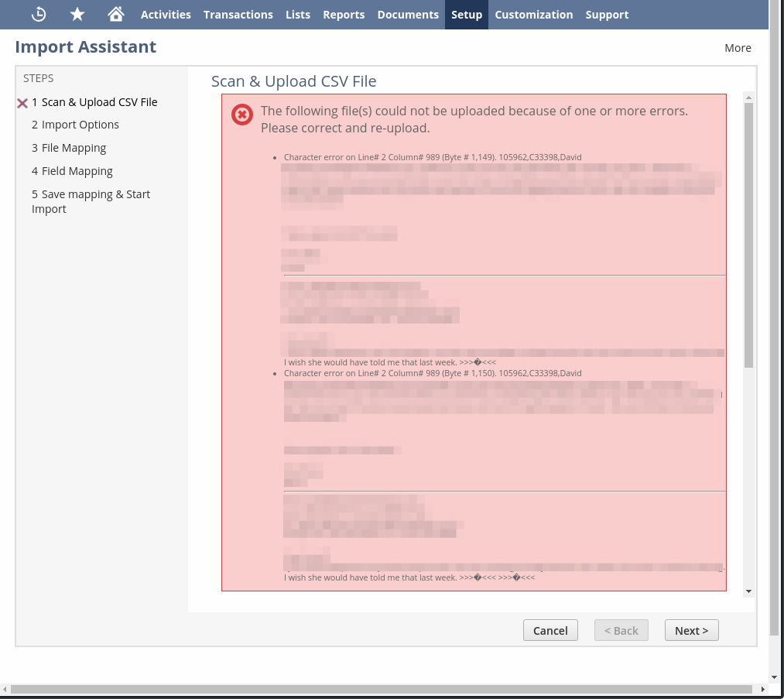The height and width of the screenshot is (699, 784).
Task: Navigate home using the house icon
Action: 115,14
